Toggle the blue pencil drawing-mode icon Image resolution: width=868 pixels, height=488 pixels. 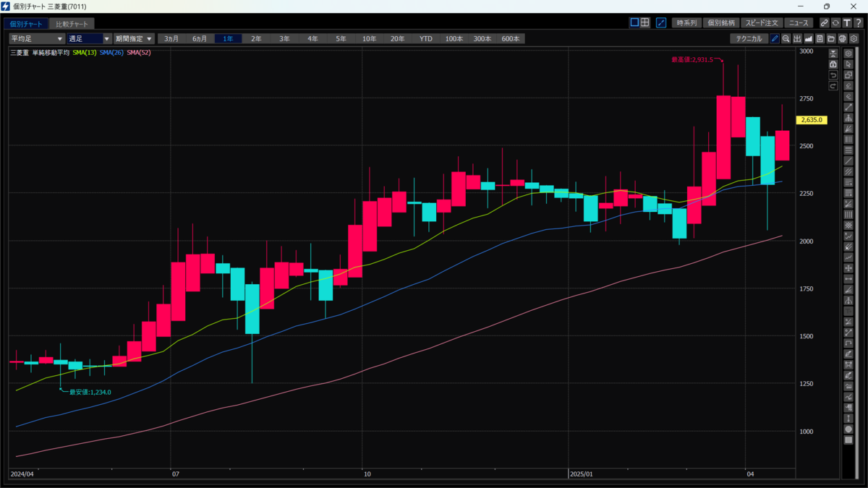(775, 38)
